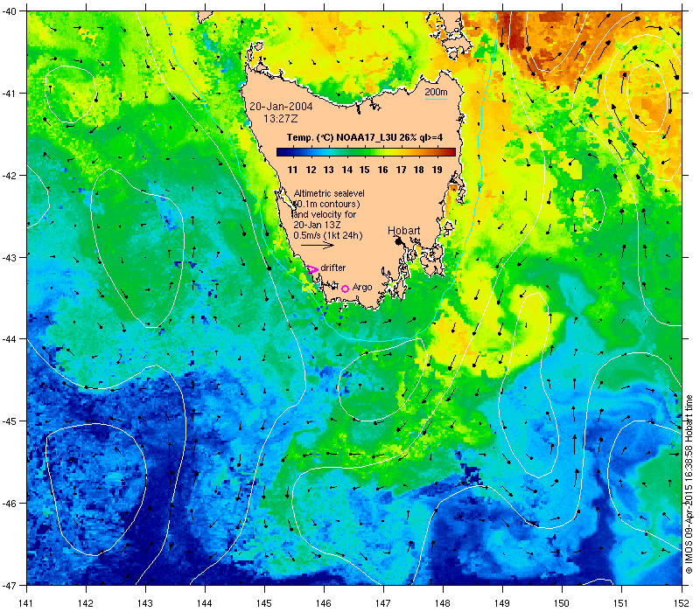Click the longitude axis label '143'

(x=145, y=603)
